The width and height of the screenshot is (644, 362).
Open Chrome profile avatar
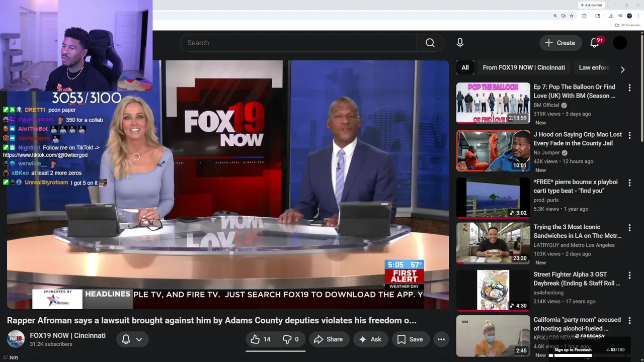click(x=629, y=16)
